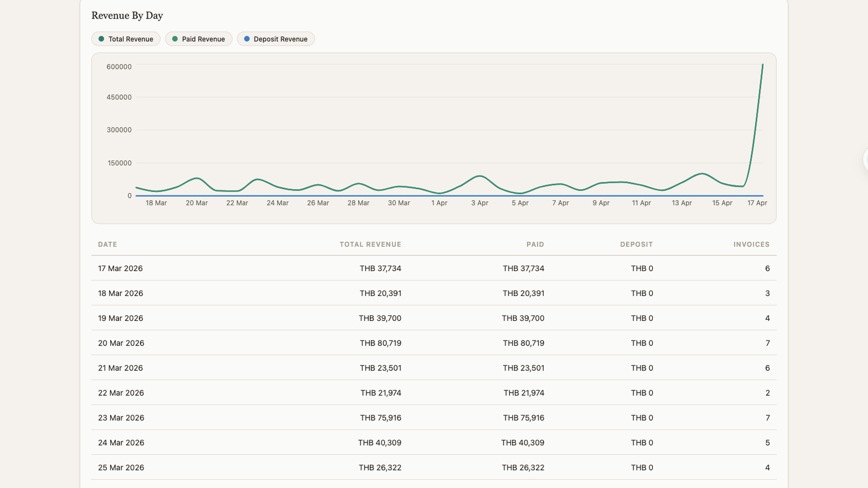
Task: Click deposit THB 0 in 21 Mar row
Action: coord(642,368)
